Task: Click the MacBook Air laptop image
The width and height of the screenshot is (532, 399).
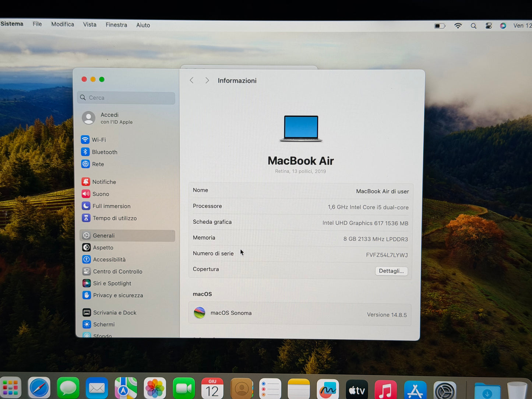Action: coord(301,128)
